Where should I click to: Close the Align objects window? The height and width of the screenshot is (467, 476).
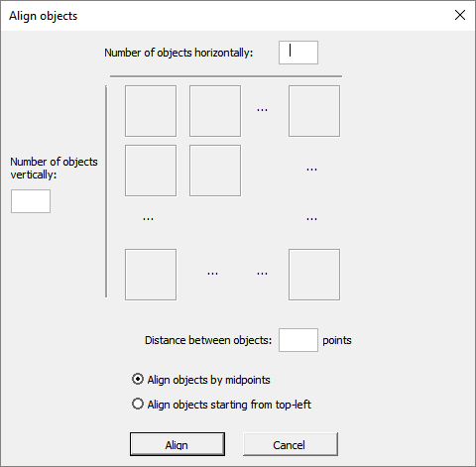click(460, 15)
